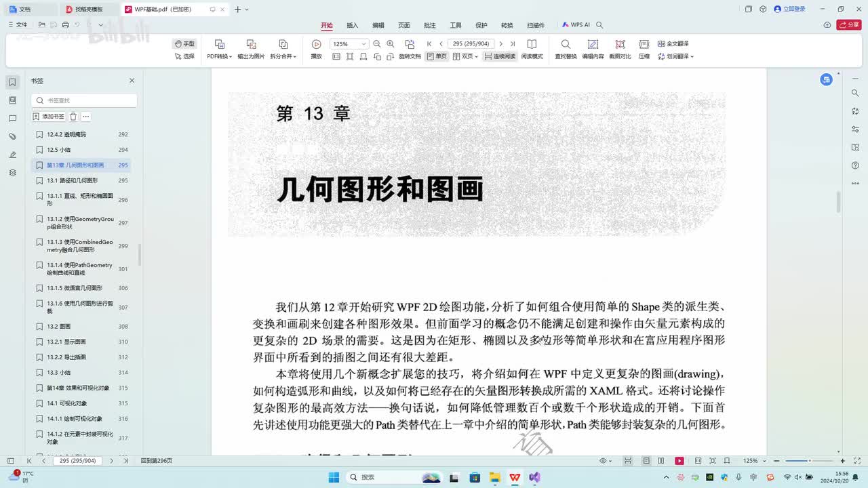The image size is (868, 488).
Task: Click the 编辑内容 edit content icon
Action: point(593,44)
